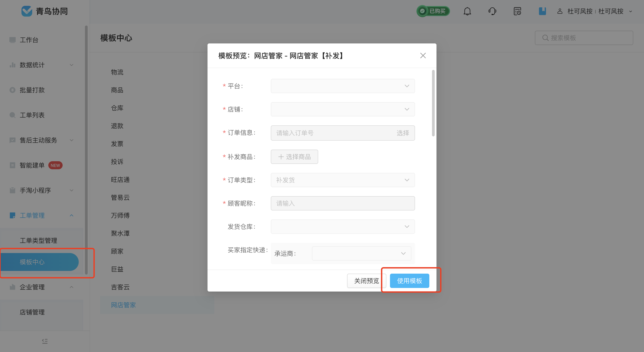The width and height of the screenshot is (644, 352).
Task: Collapse the 工单管理 chevron
Action: pos(72,215)
